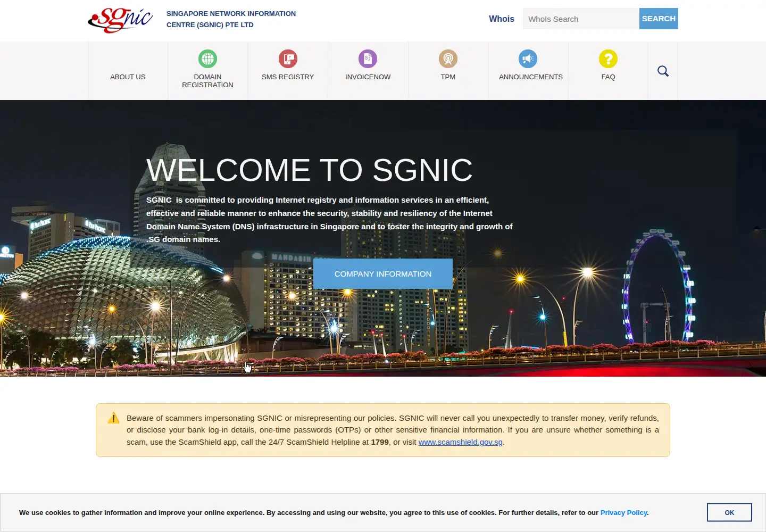
Task: Go to SMS Registry menu label
Action: tap(288, 77)
